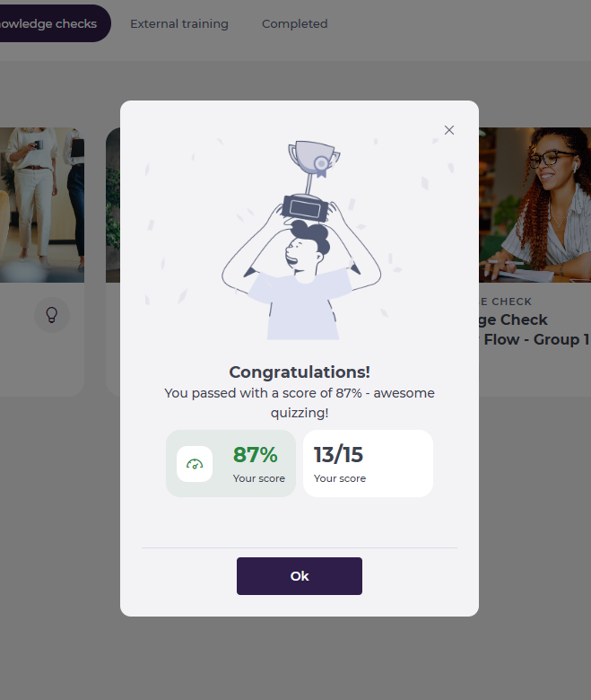
Task: Click the 'E CHECK' category label on card
Action: pyautogui.click(x=506, y=302)
